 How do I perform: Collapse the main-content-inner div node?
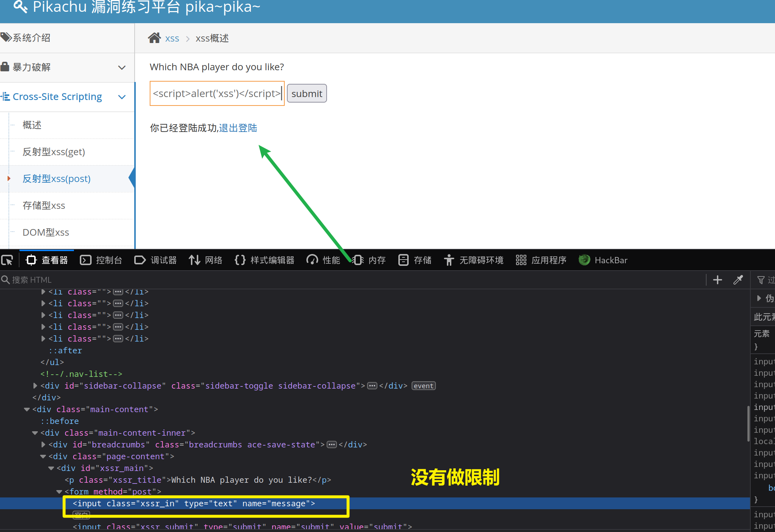tap(35, 433)
